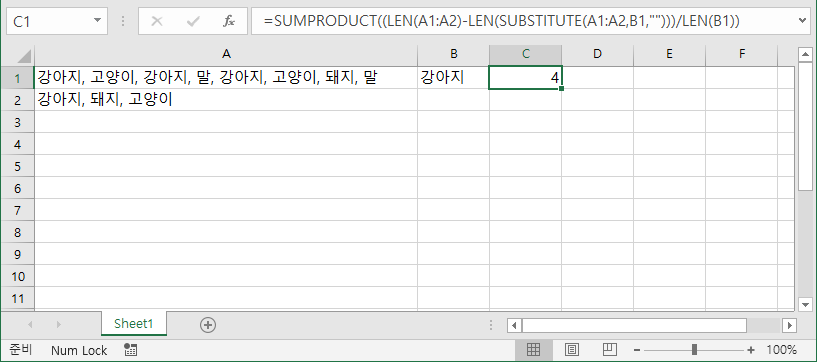The width and height of the screenshot is (817, 362).
Task: Click the Select All corner triangle
Action: pos(24,55)
